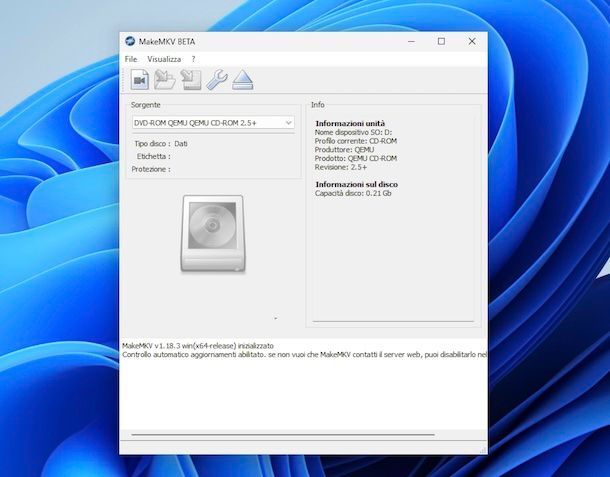Click the Backup disc toolbar icon
Screen dimensions: 610x477
pos(191,81)
